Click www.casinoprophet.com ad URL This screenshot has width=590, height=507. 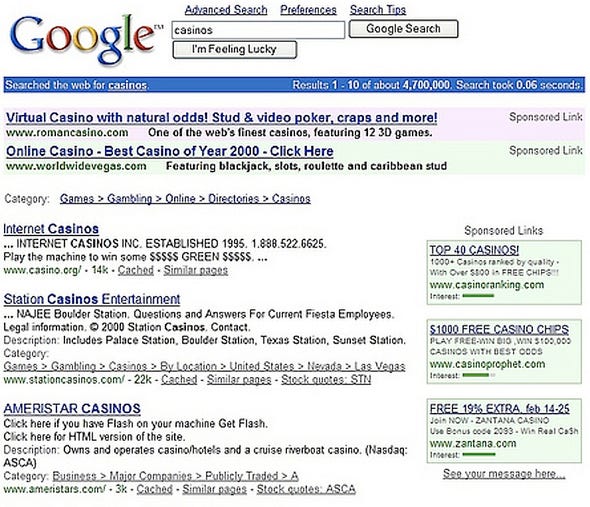click(487, 364)
